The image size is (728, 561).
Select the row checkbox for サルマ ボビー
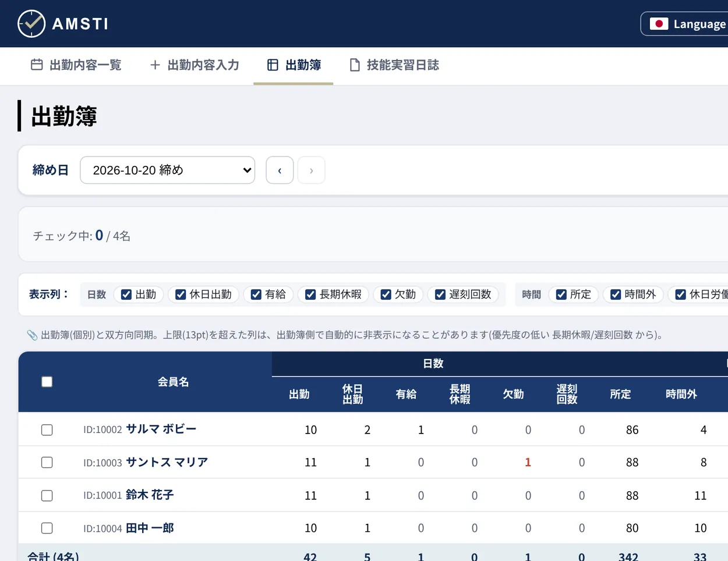click(47, 430)
